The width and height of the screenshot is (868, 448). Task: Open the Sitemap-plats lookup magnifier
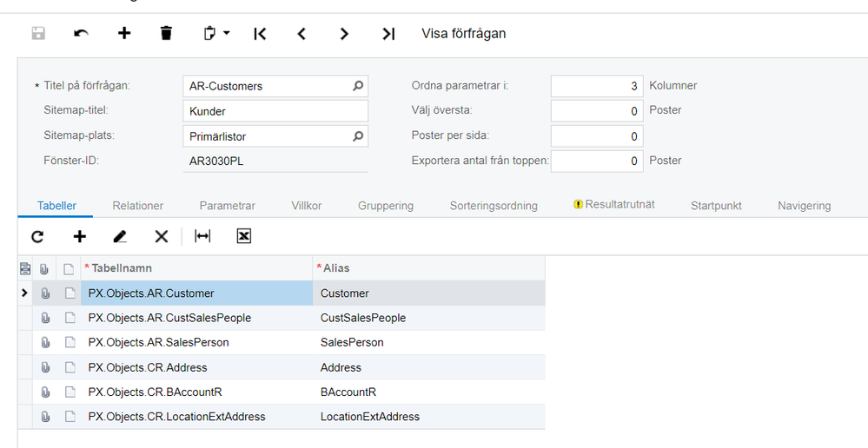click(x=357, y=136)
